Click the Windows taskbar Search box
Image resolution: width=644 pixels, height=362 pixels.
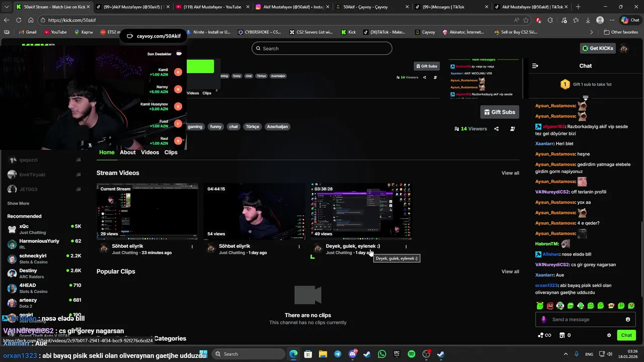(x=249, y=354)
